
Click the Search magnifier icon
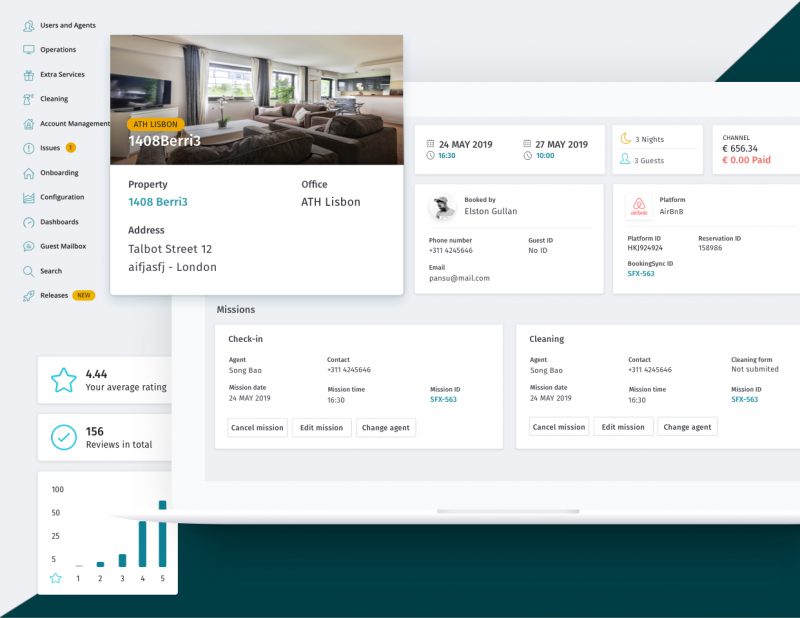tap(29, 271)
